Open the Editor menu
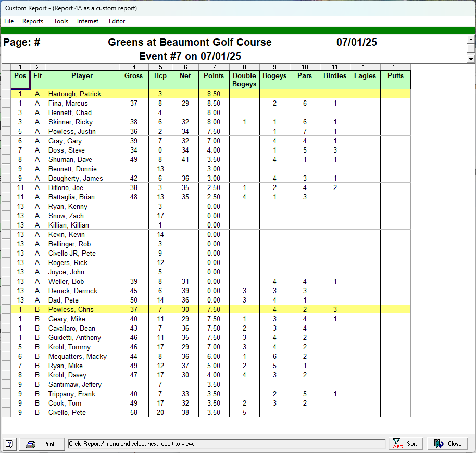476x453 pixels. click(x=117, y=21)
